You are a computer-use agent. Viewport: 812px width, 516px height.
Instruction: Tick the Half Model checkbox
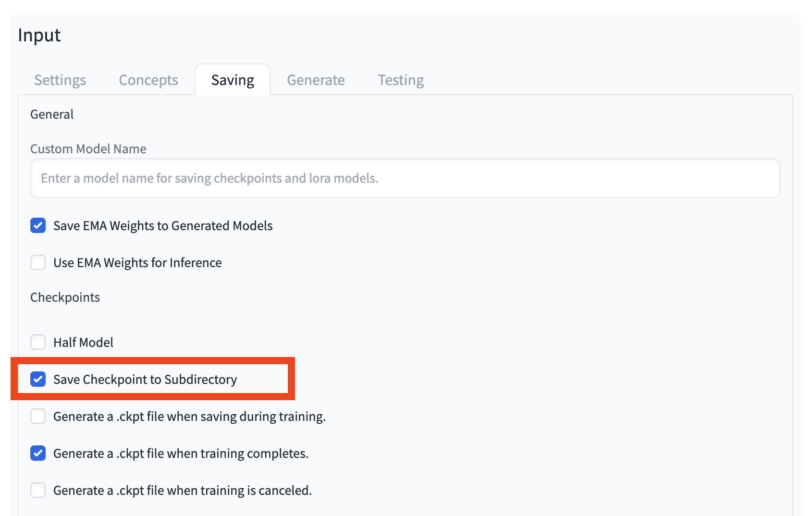click(38, 343)
